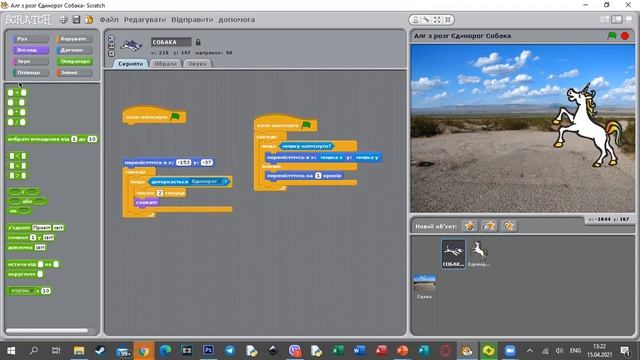Screen dimensions: 640x360
Task: Click lock icon next to sprite name
Action: (x=198, y=42)
